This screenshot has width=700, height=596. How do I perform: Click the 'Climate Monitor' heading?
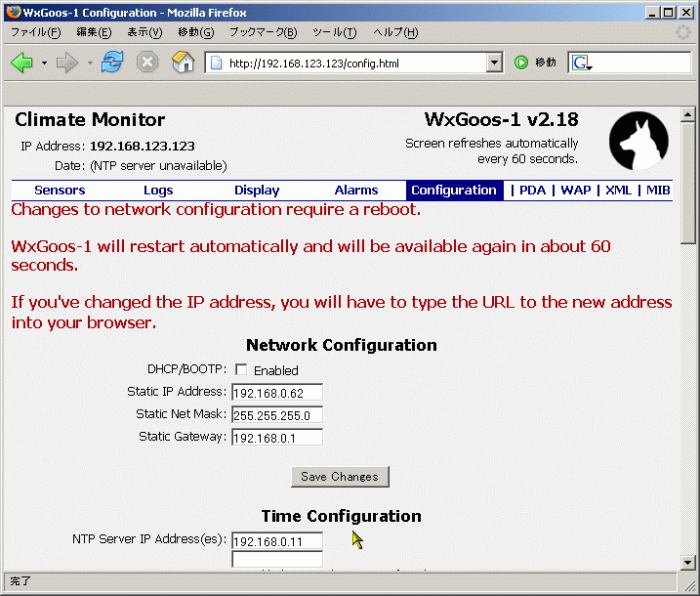[90, 120]
